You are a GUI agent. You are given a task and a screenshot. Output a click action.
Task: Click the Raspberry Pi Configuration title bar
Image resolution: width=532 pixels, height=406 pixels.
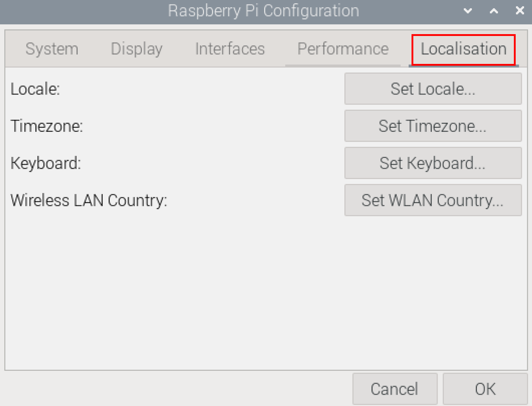click(263, 11)
